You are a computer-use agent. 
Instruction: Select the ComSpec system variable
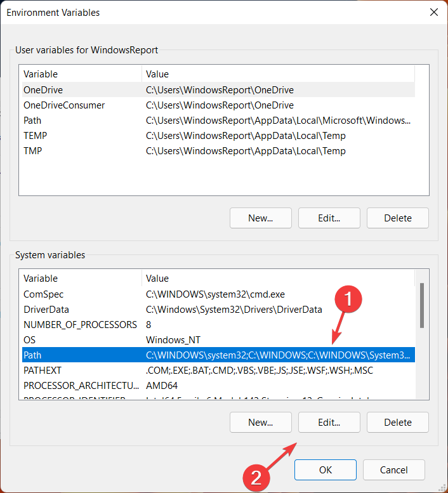44,294
